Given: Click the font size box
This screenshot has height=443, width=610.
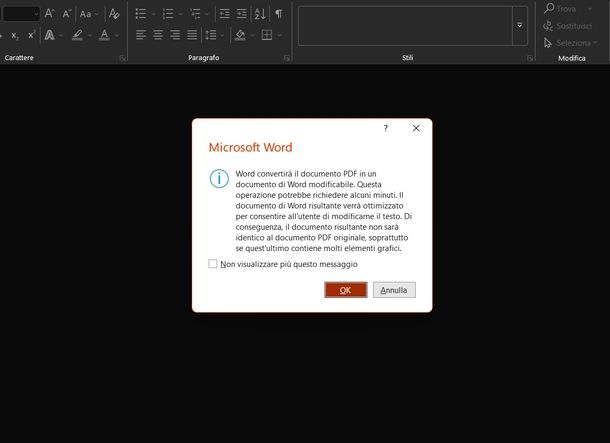Looking at the screenshot, I should click(x=21, y=14).
